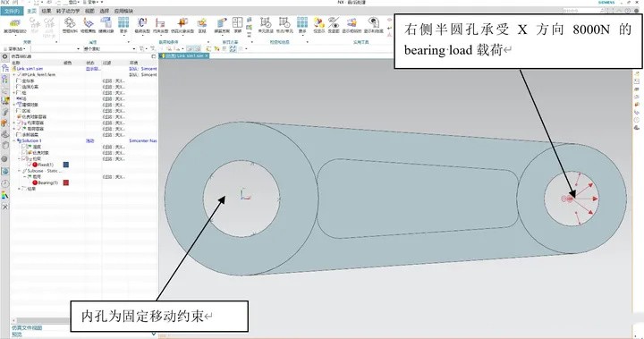Open the 文件(F) file menu
Image resolution: width=644 pixels, height=339 pixels.
[13, 11]
